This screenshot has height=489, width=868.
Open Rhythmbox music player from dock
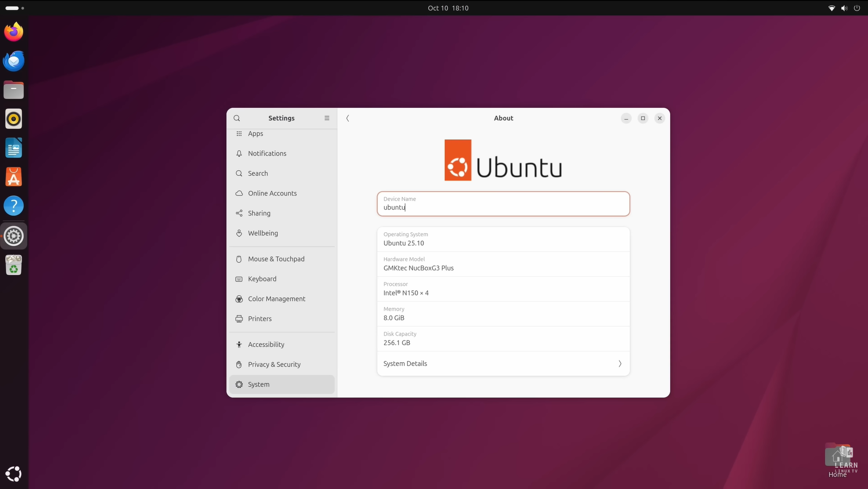14,119
